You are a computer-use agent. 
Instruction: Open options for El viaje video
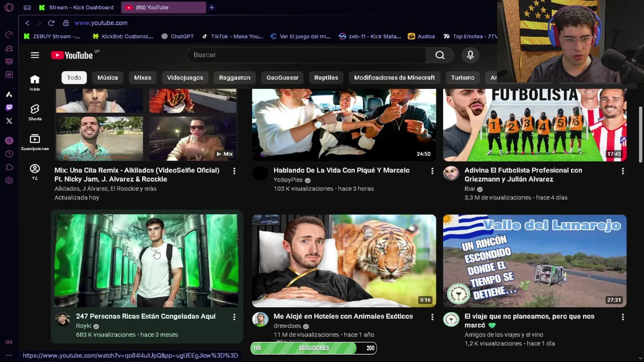[x=623, y=317]
